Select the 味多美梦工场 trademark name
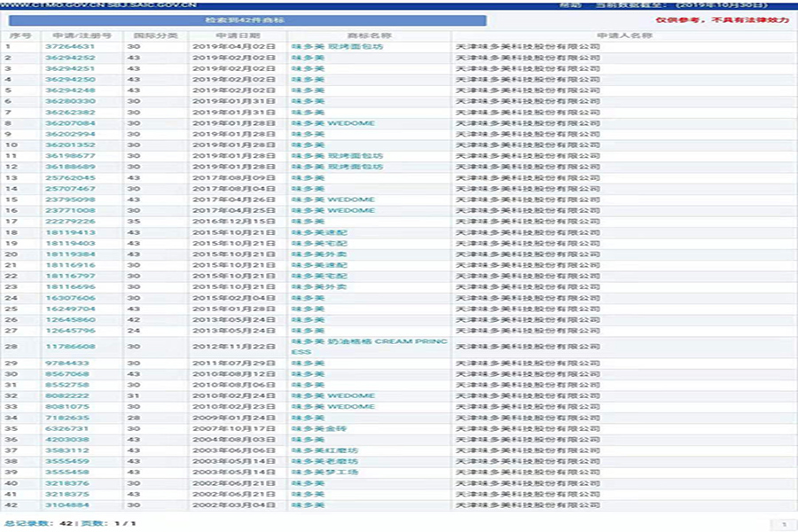Screen dimensions: 798x532 click(325, 473)
